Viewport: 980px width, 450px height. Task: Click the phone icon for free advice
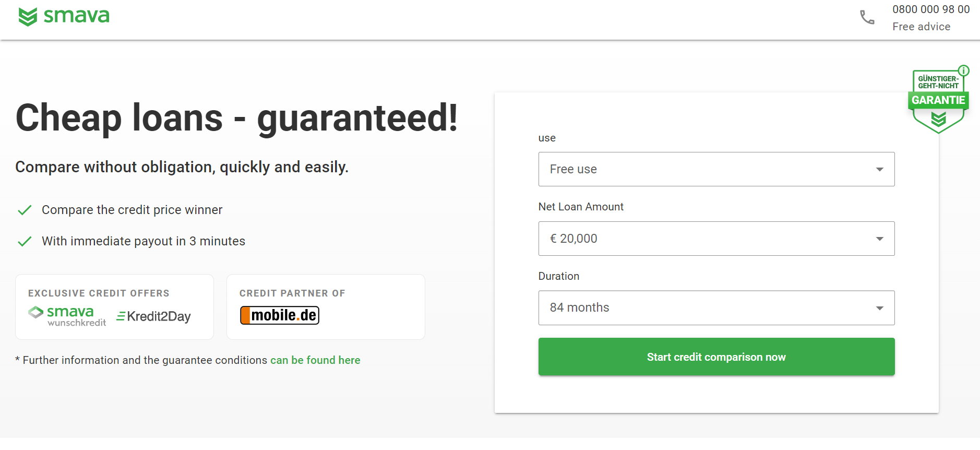pyautogui.click(x=867, y=18)
